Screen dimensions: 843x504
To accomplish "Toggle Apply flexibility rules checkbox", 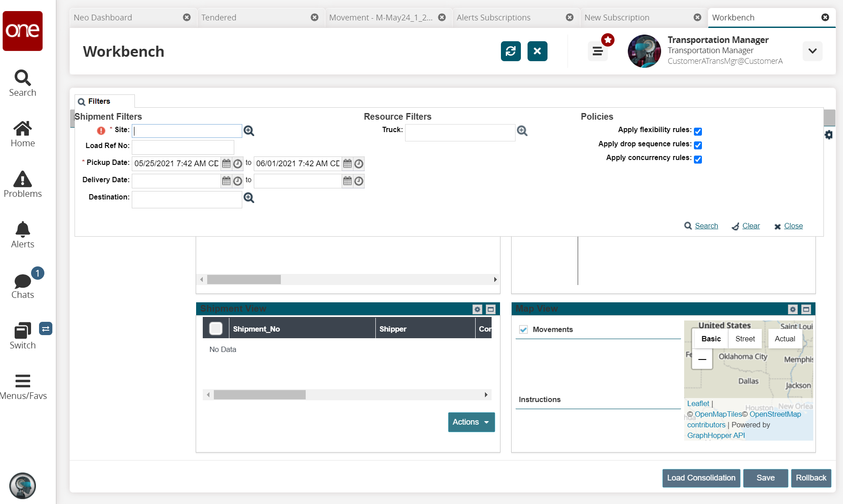I will point(698,131).
